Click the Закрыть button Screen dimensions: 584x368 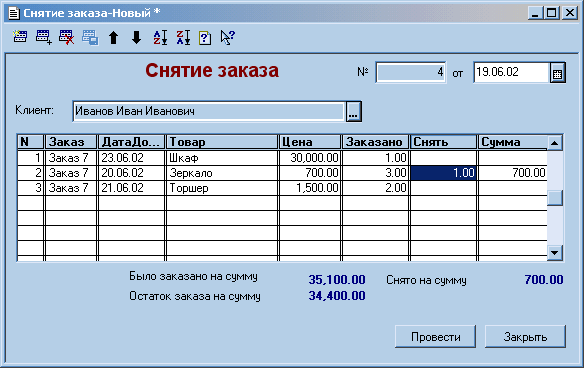525,337
